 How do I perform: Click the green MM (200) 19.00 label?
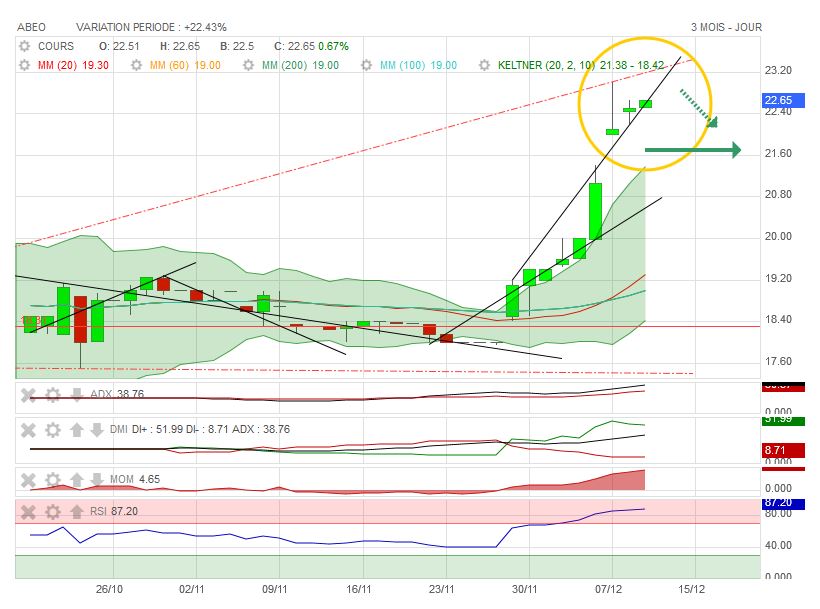coord(300,65)
